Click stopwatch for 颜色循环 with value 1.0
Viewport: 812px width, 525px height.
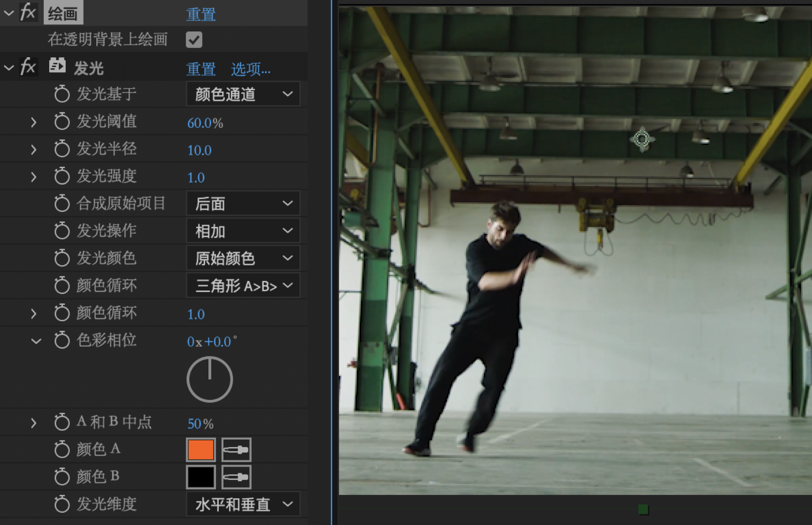click(x=62, y=313)
